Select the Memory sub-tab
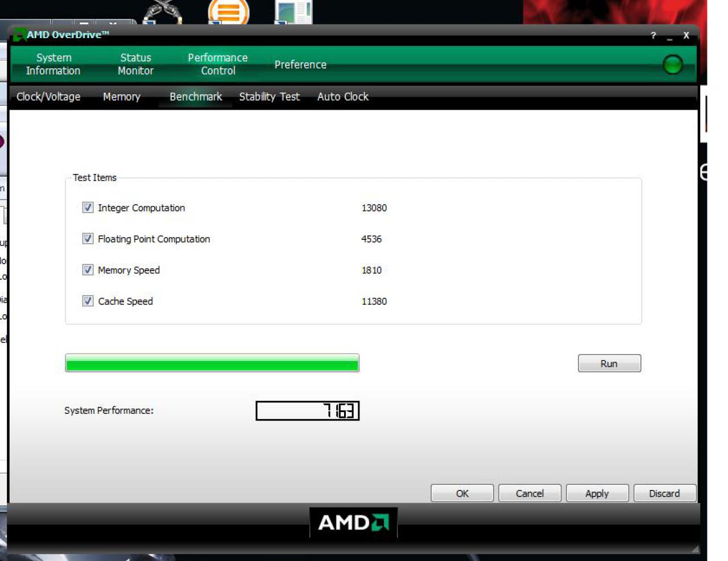 [122, 97]
